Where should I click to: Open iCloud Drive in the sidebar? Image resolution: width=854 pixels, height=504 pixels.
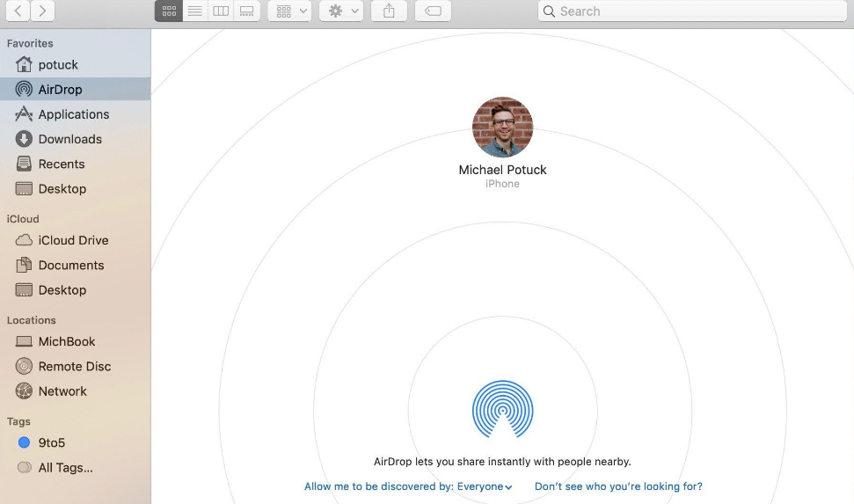point(75,240)
